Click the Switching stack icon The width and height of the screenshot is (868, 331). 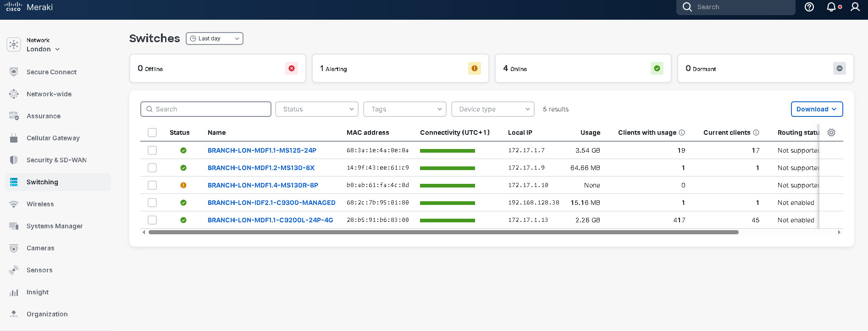[14, 182]
